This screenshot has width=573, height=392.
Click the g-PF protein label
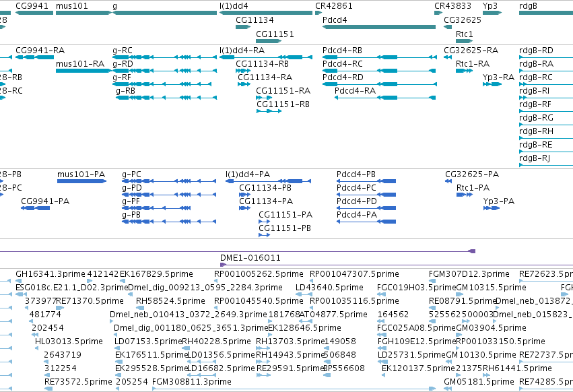(x=131, y=201)
